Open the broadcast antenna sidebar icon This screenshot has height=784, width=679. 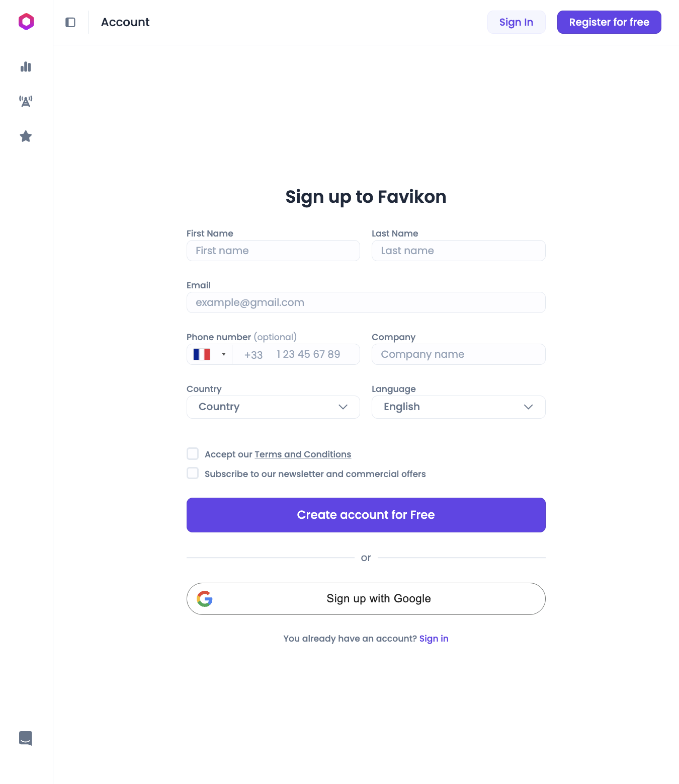coord(26,101)
